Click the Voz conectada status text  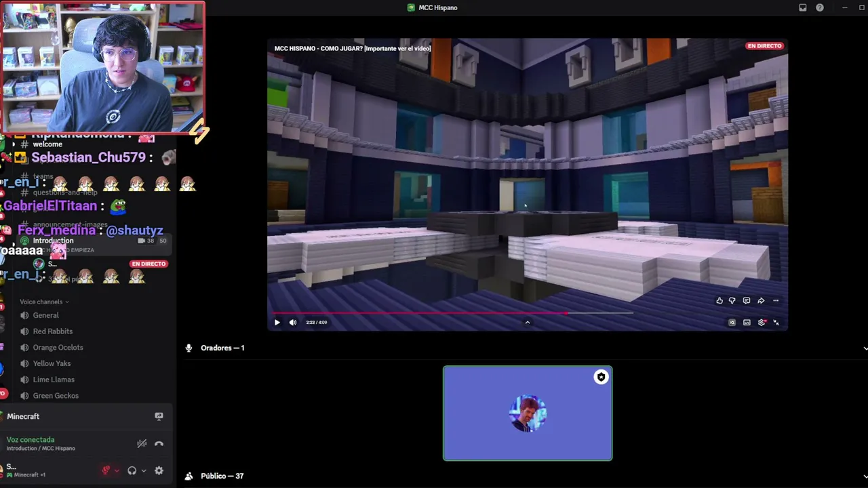31,440
